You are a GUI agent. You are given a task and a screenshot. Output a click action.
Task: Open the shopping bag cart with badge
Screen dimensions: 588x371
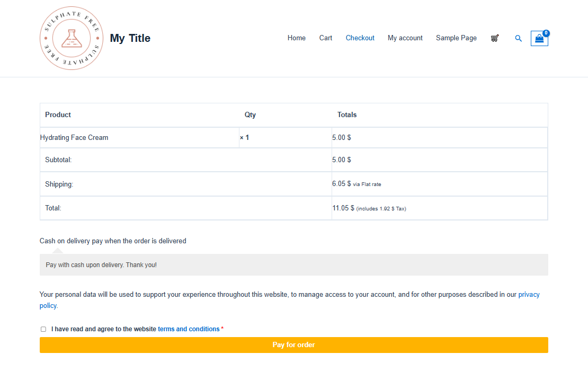pyautogui.click(x=539, y=38)
